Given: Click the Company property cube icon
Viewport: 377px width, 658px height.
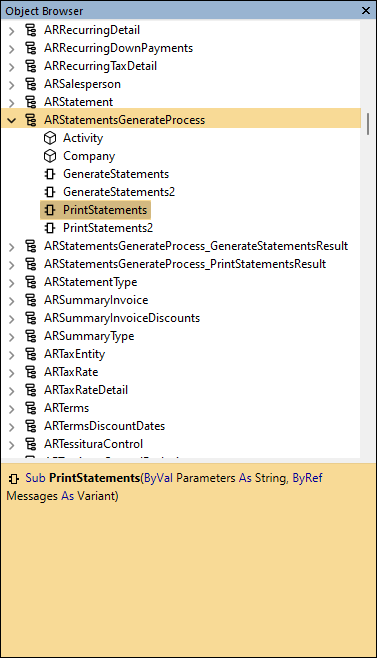Looking at the screenshot, I should (x=50, y=156).
